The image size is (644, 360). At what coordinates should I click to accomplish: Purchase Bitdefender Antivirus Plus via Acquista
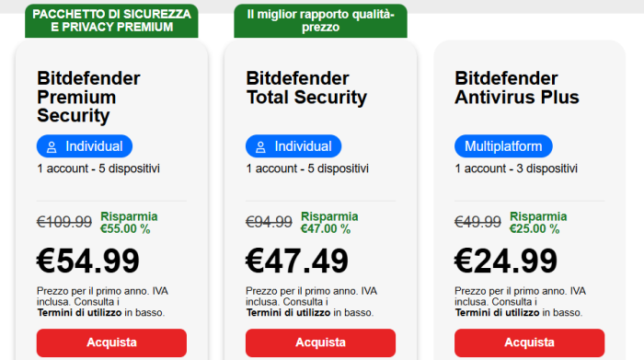[x=529, y=343]
